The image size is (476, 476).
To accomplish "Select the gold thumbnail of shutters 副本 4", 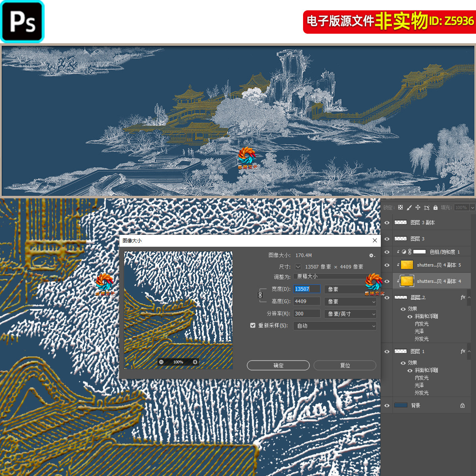I will click(407, 281).
